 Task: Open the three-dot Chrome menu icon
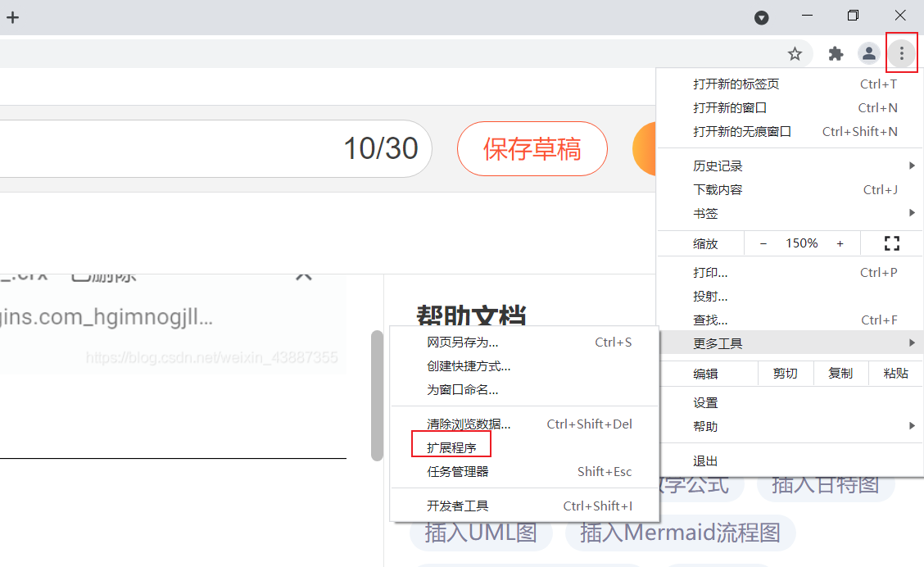point(902,53)
